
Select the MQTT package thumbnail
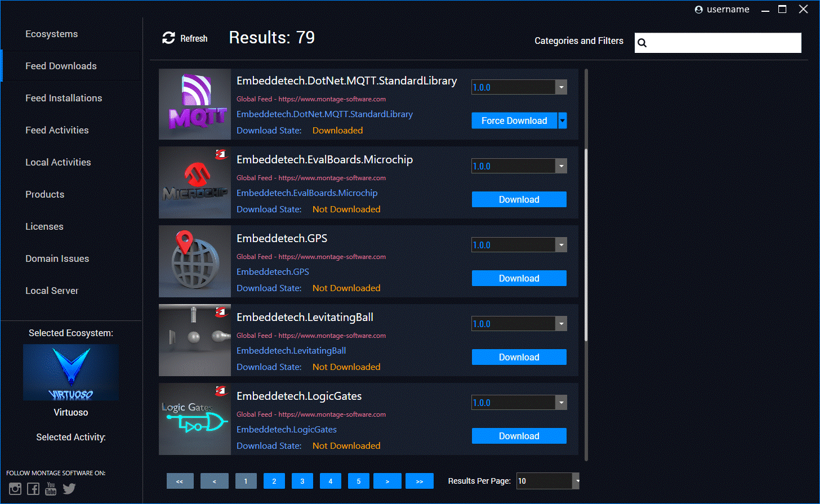point(195,104)
